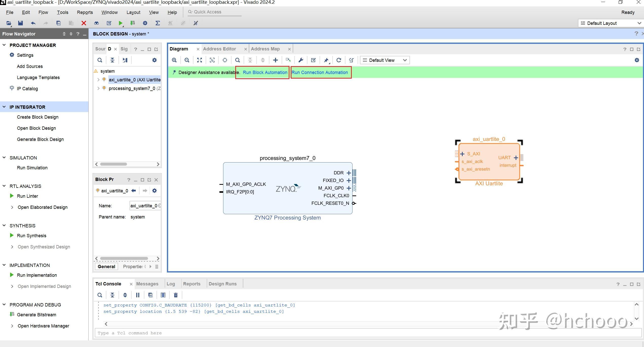Pause Tcl Console output
Image resolution: width=644 pixels, height=347 pixels.
138,295
